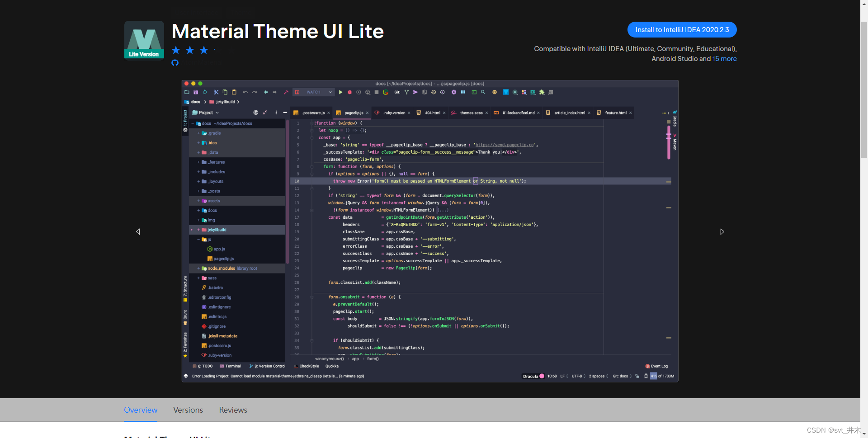This screenshot has height=438, width=868.
Task: Click the Git Show History clock icon
Action: point(434,92)
